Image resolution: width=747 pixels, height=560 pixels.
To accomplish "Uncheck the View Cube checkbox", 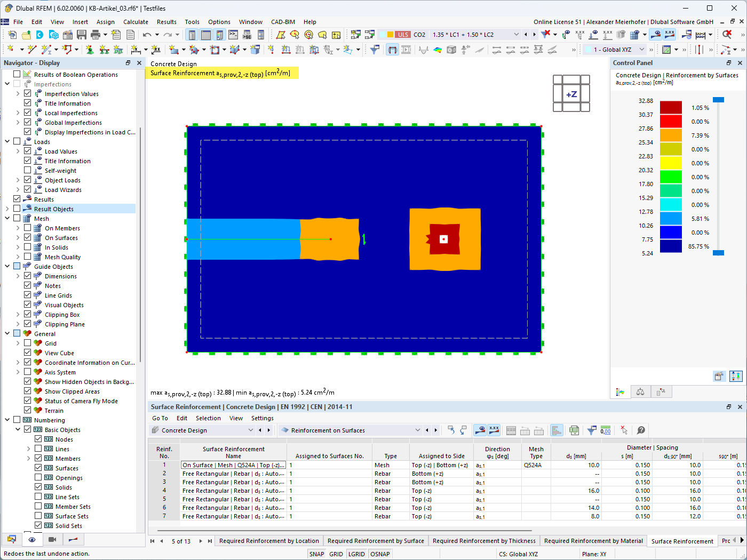I will coord(28,353).
